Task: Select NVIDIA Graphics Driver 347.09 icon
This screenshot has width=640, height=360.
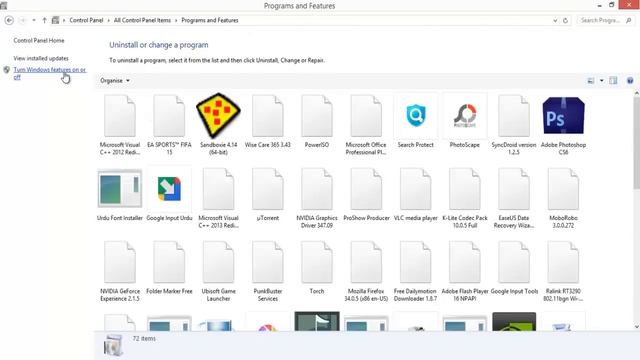Action: (x=317, y=189)
